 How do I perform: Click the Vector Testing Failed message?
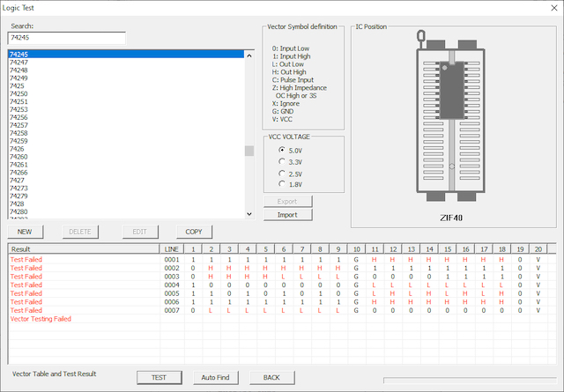click(x=41, y=319)
